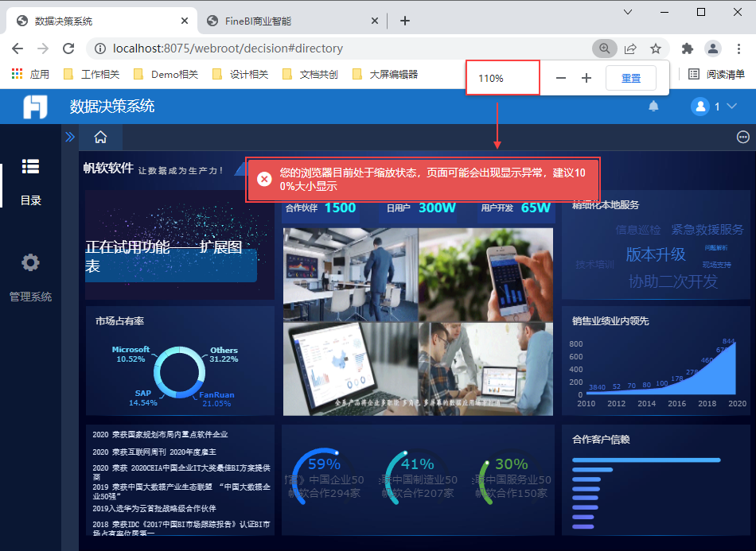Click the laptop dashboard photo
Screen dimensions: 756x551
pos(350,369)
